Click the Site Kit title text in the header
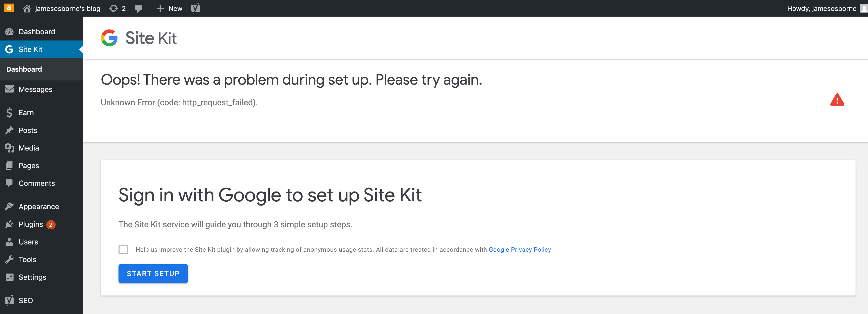This screenshot has width=868, height=314. point(151,38)
